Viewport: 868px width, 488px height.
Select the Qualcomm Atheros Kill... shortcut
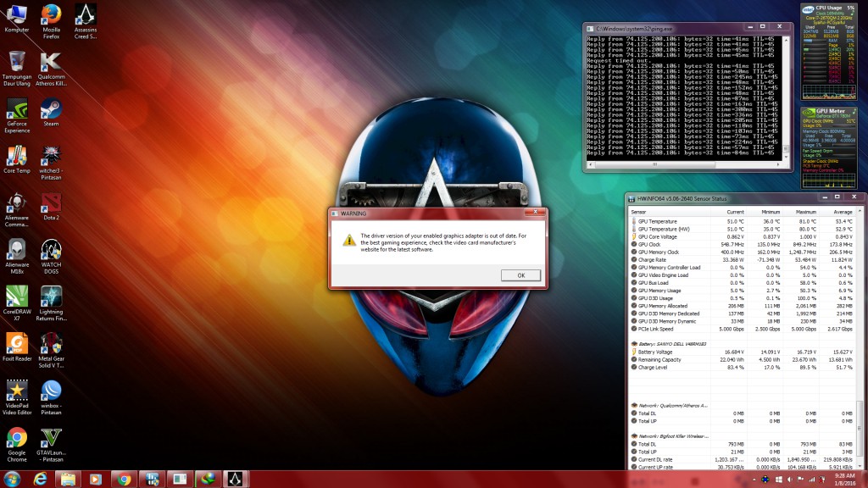click(x=51, y=69)
